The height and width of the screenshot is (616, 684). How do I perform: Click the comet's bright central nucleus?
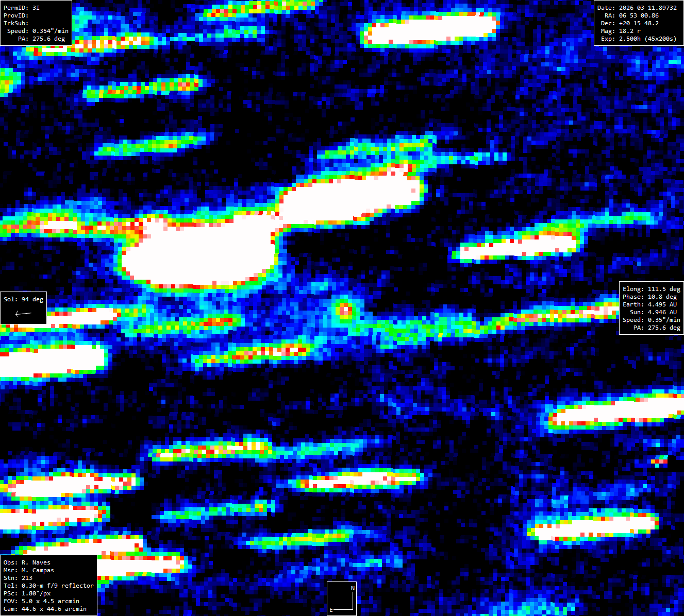tap(345, 310)
